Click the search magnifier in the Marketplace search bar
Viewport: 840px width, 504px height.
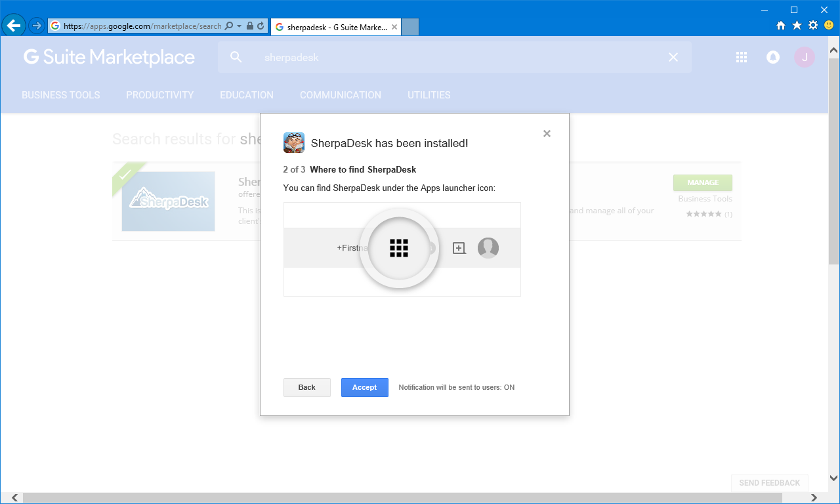235,57
